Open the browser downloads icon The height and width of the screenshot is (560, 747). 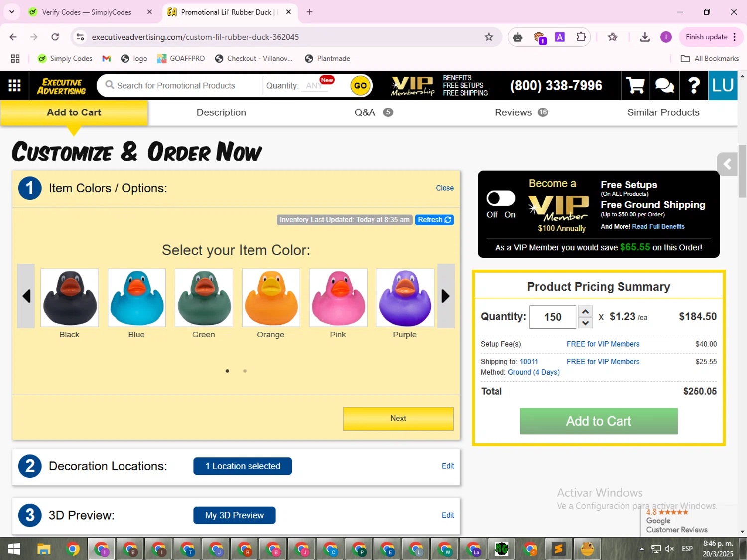(x=645, y=37)
